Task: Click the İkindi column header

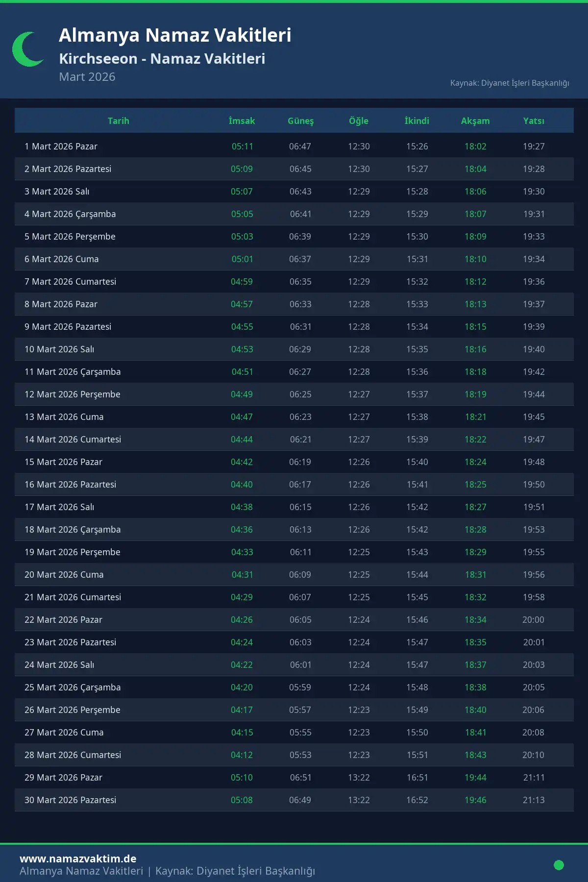Action: pyautogui.click(x=417, y=121)
